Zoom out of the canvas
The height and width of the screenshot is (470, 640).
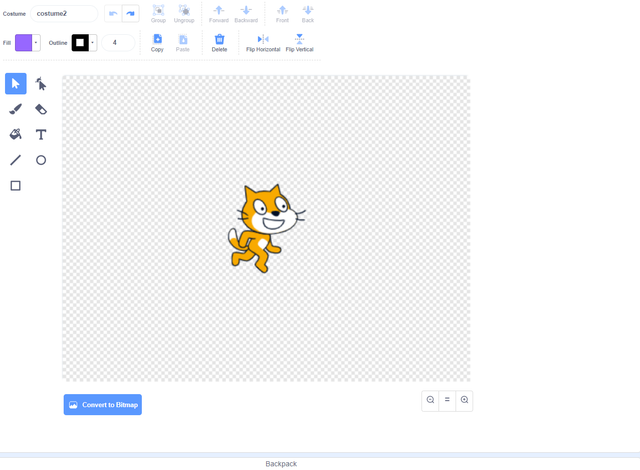(x=430, y=400)
